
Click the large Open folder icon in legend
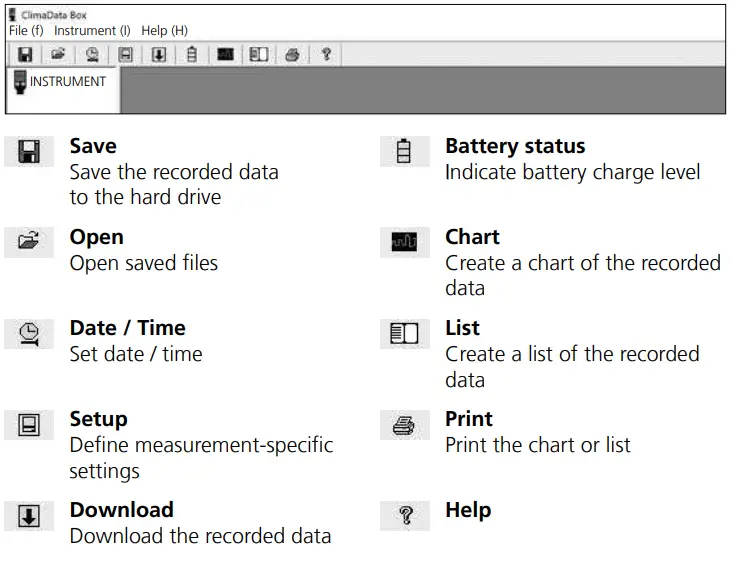(x=29, y=241)
